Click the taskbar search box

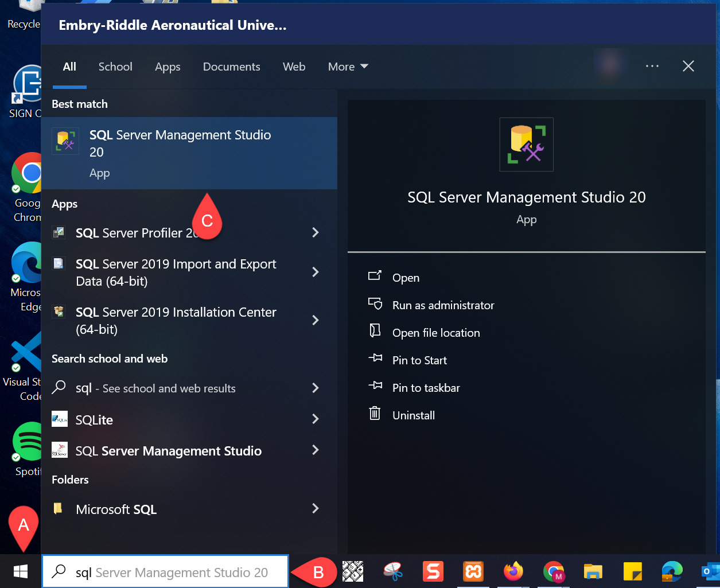(x=165, y=571)
